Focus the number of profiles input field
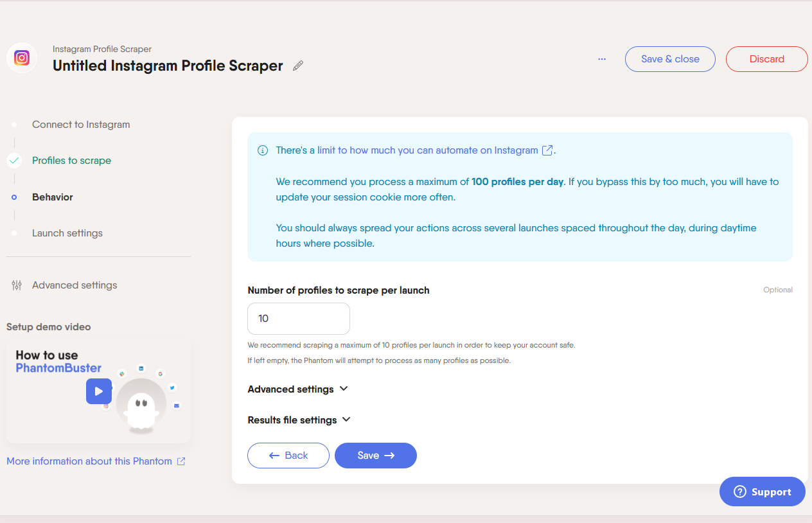The height and width of the screenshot is (523, 812). 299,319
